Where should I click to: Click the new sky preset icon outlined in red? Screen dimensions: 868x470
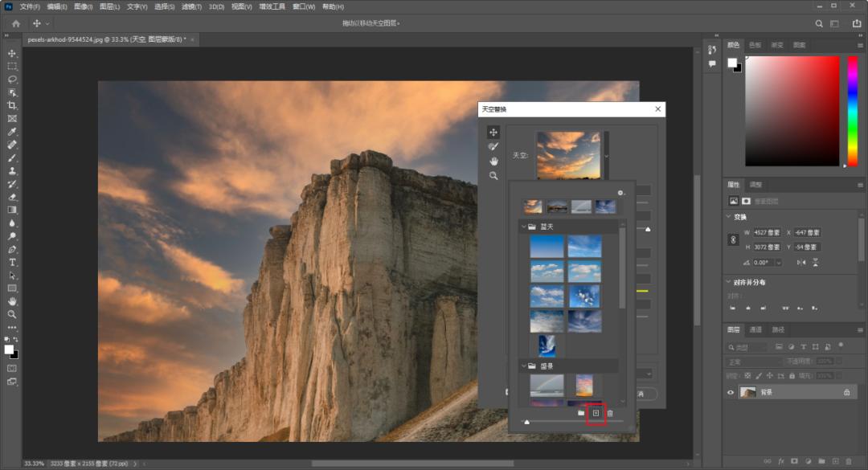click(596, 413)
